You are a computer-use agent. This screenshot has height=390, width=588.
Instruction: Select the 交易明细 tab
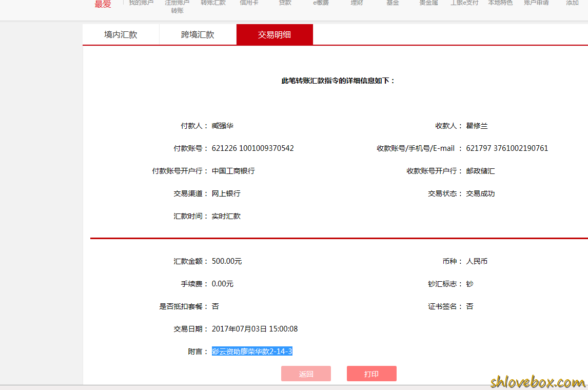[275, 34]
